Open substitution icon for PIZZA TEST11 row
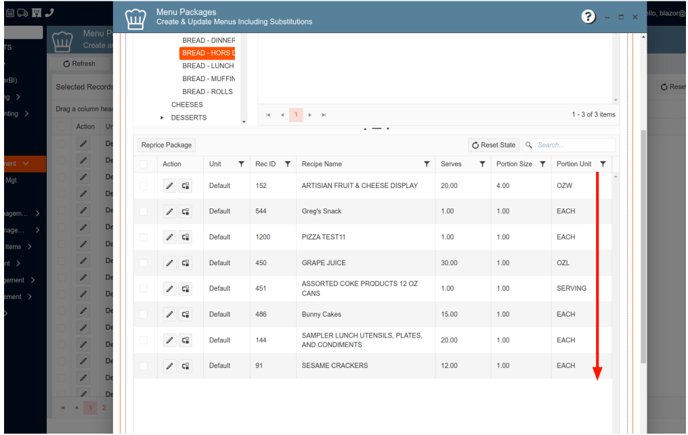The image size is (688, 435). coord(186,237)
